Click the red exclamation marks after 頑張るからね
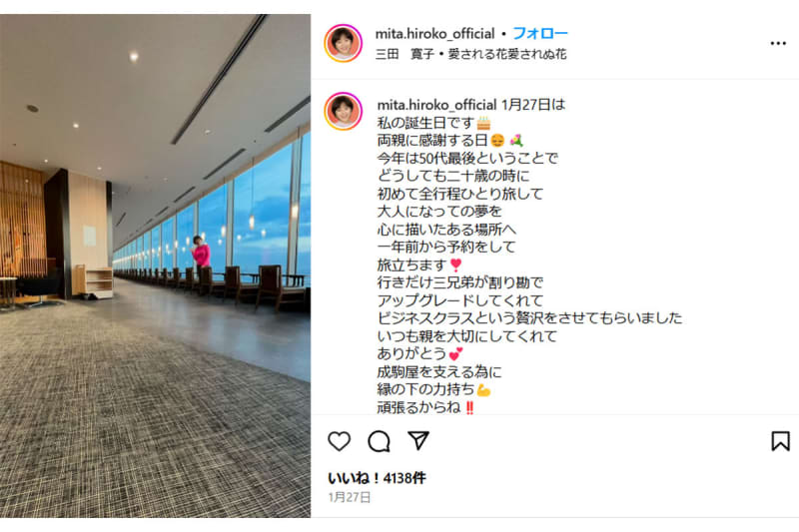 (469, 408)
